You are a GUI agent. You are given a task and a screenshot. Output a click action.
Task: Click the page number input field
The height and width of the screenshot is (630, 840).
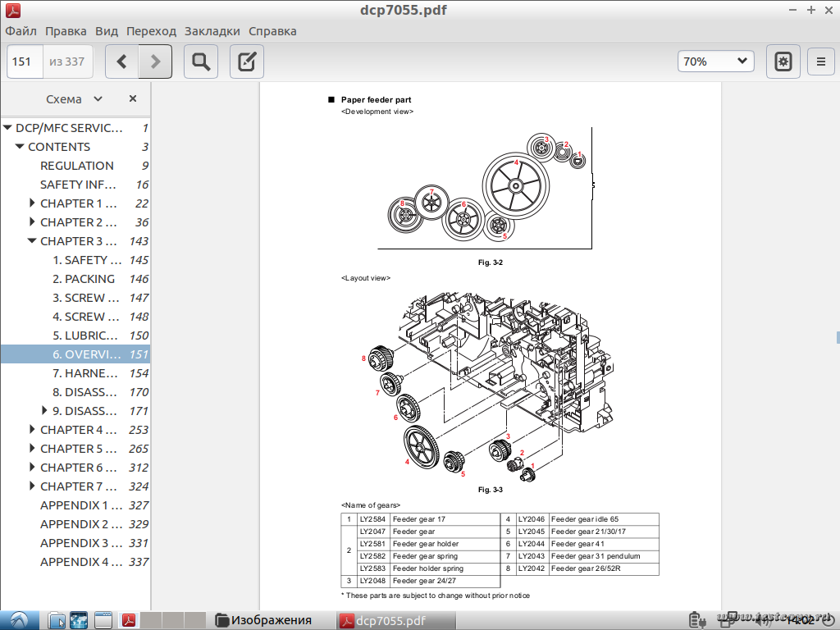(23, 62)
